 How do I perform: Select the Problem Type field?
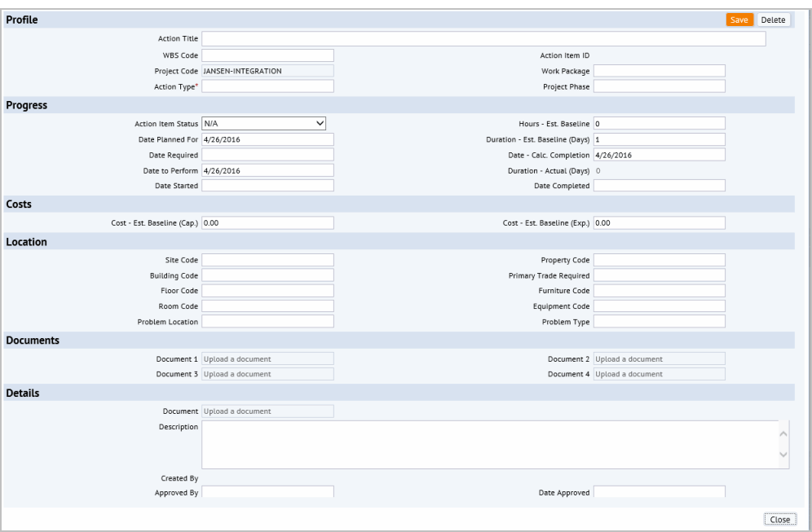pos(659,322)
